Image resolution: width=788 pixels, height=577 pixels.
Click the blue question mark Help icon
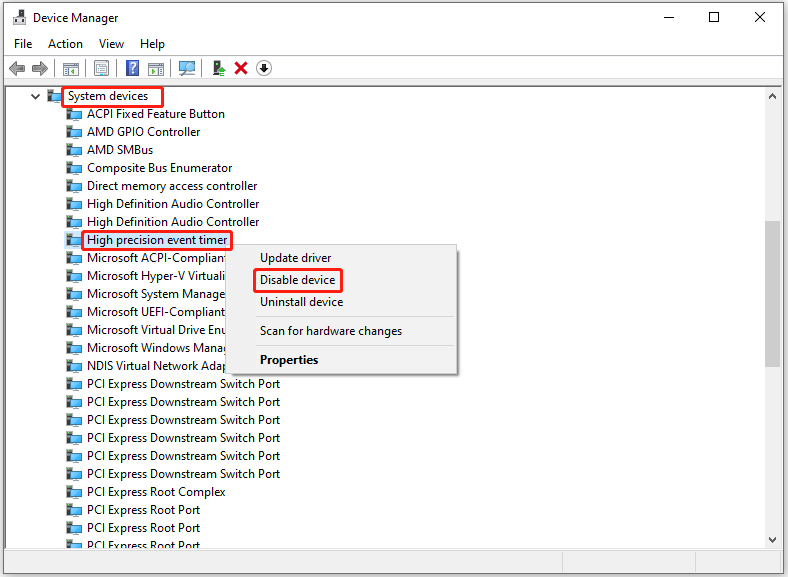132,68
